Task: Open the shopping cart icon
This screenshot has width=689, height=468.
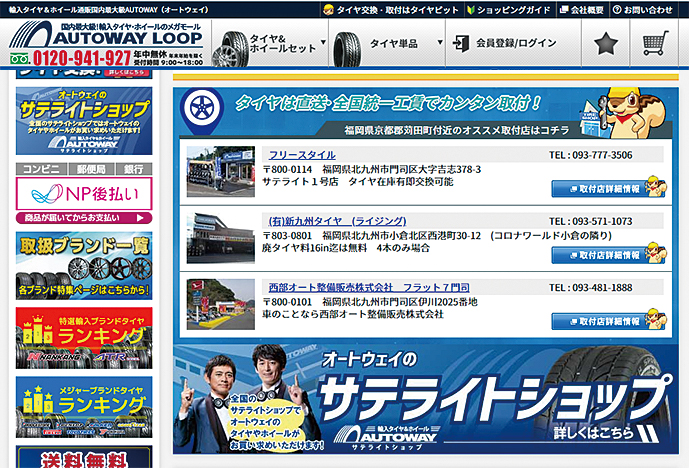Action: tap(655, 43)
